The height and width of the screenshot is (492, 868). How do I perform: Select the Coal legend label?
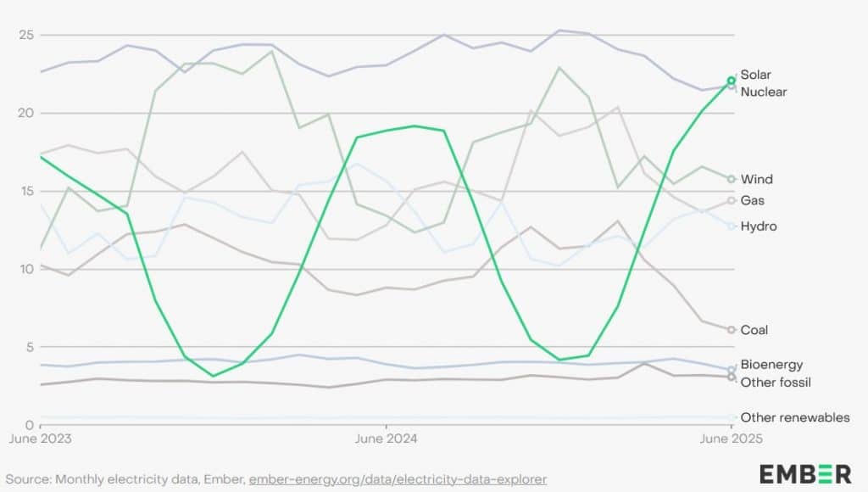point(754,330)
